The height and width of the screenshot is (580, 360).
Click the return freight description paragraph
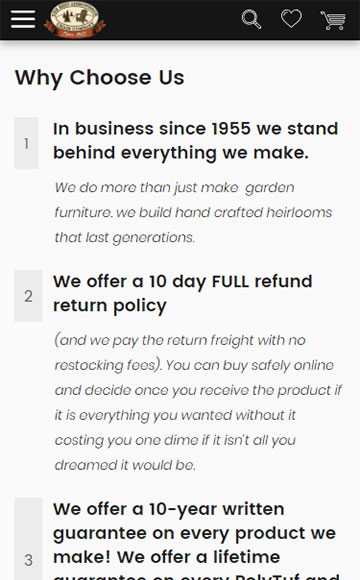pos(198,402)
